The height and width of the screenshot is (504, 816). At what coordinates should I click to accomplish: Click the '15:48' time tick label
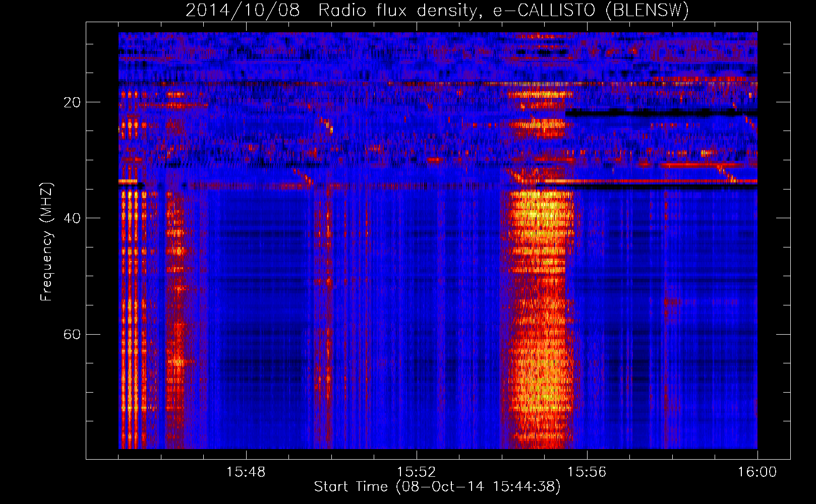coord(246,472)
